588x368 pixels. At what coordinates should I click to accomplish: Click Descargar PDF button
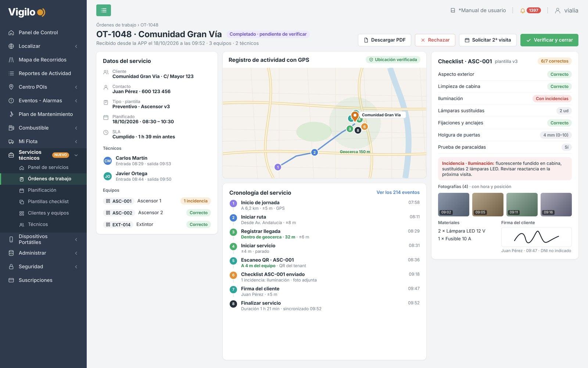(x=384, y=40)
